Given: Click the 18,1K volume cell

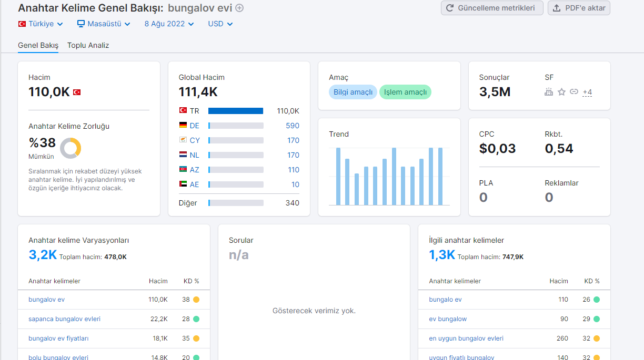Looking at the screenshot, I should (x=160, y=338).
